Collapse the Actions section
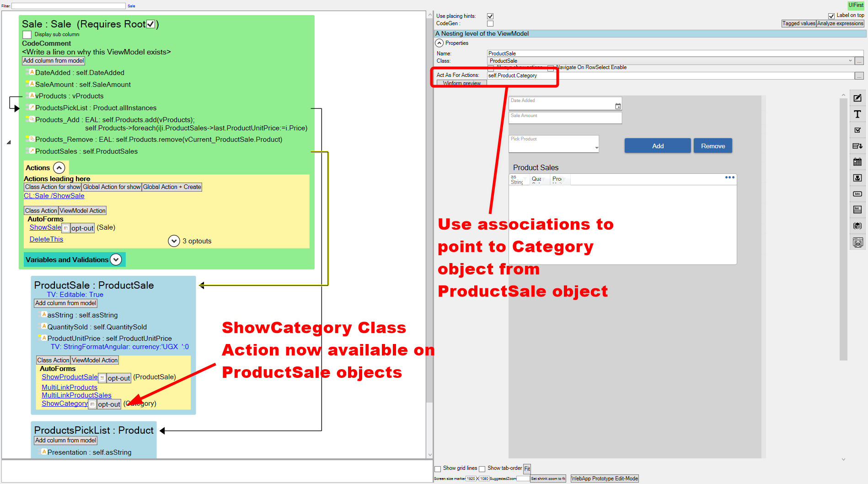Viewport: 868px width, 484px height. tap(59, 168)
